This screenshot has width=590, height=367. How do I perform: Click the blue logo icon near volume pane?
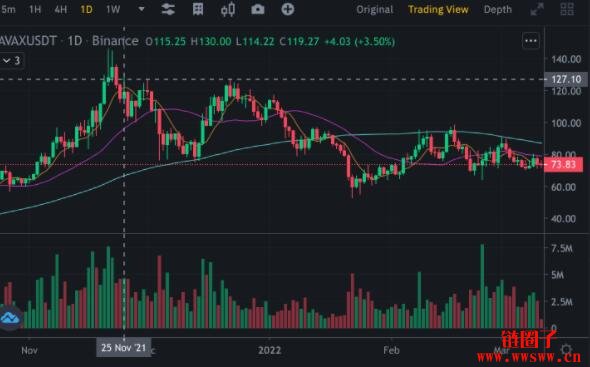click(10, 318)
